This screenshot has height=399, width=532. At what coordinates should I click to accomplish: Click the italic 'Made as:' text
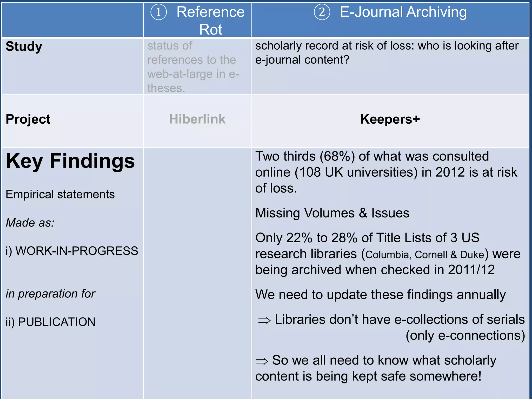[x=30, y=223]
